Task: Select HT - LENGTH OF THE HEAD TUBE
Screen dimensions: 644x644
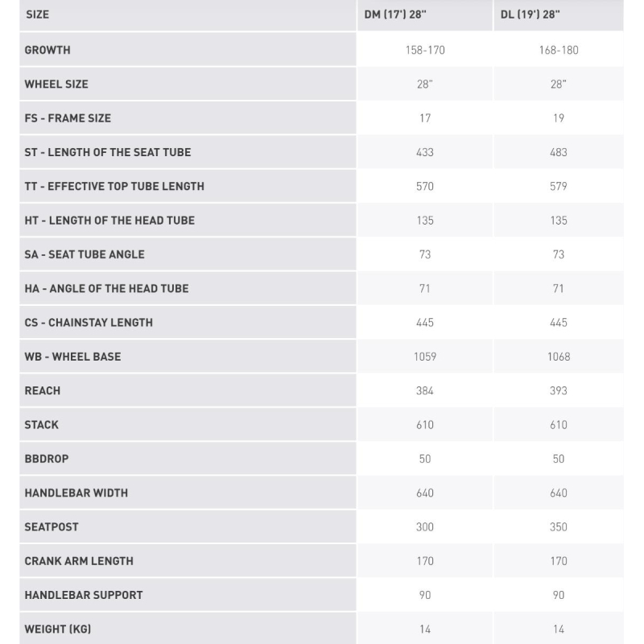Action: 109,220
